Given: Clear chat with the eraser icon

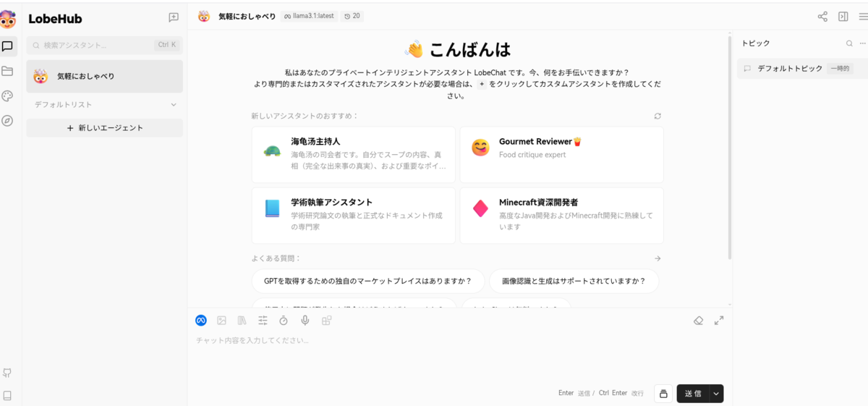Looking at the screenshot, I should [x=698, y=320].
